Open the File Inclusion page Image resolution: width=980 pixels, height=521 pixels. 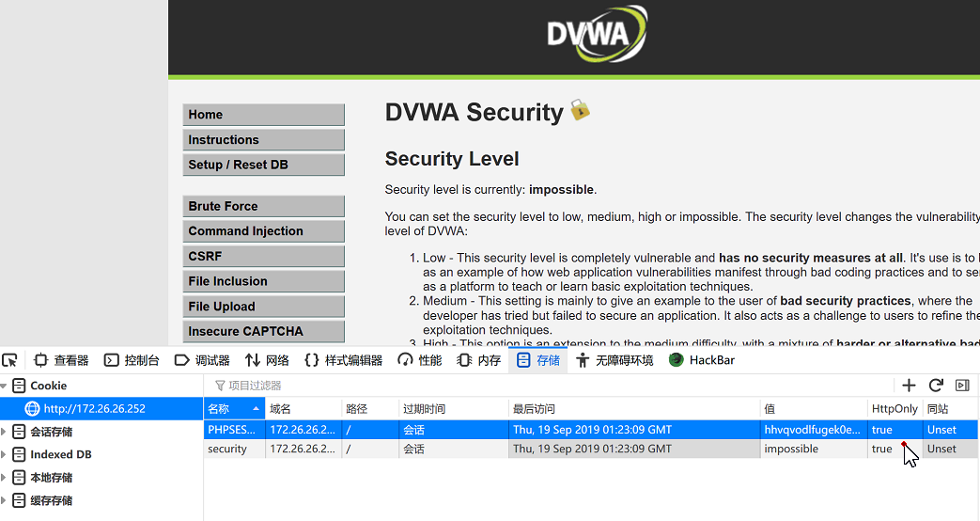(x=264, y=281)
